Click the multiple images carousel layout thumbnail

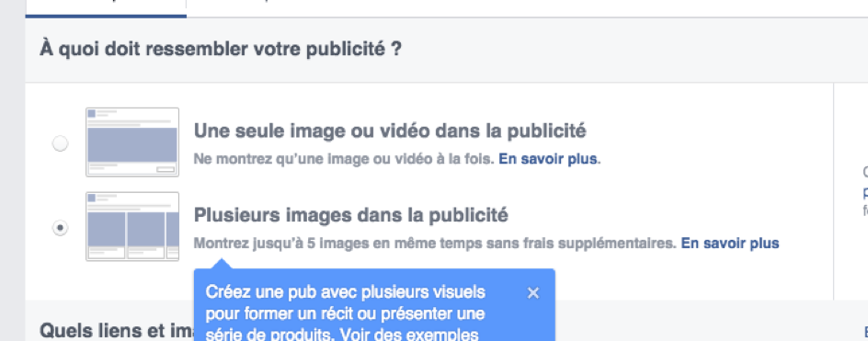click(x=132, y=226)
